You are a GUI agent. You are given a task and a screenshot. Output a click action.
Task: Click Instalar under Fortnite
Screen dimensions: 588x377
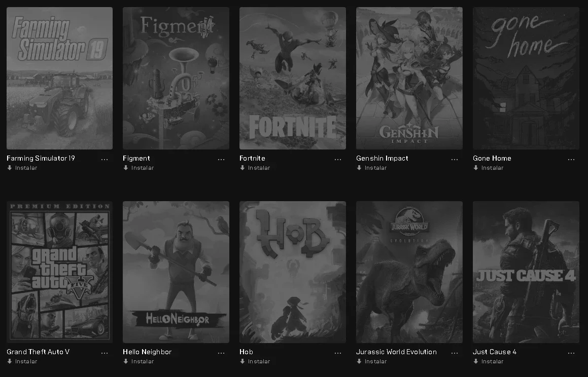click(x=255, y=168)
